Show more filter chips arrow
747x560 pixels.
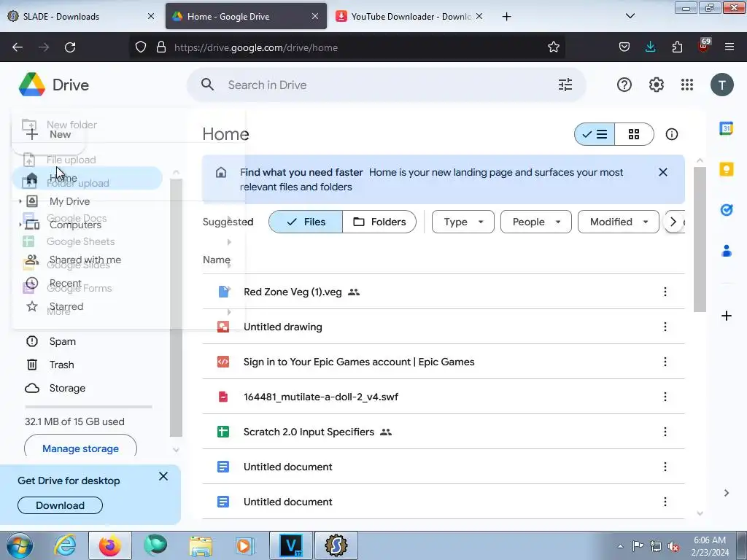coord(673,222)
